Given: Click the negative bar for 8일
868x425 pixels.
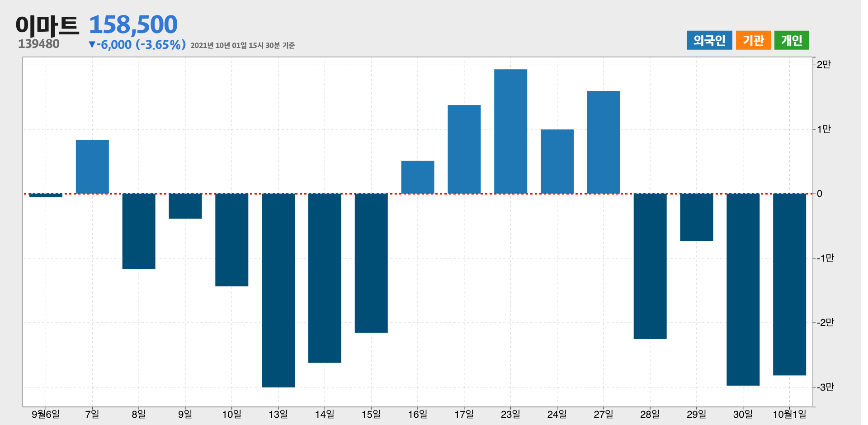Looking at the screenshot, I should (x=139, y=231).
